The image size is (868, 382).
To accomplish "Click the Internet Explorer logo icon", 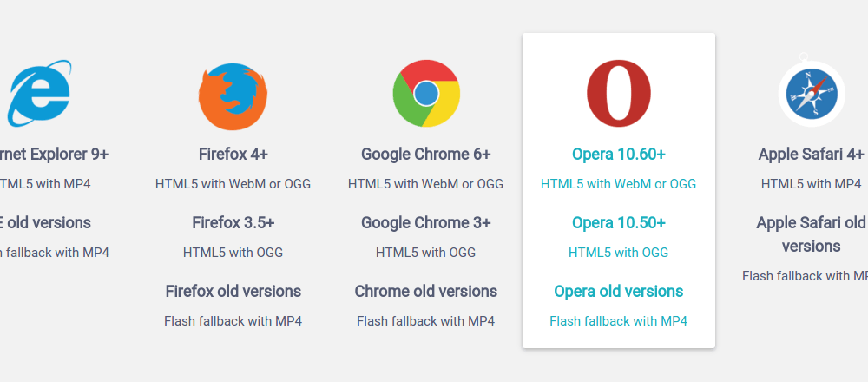I will [x=39, y=94].
